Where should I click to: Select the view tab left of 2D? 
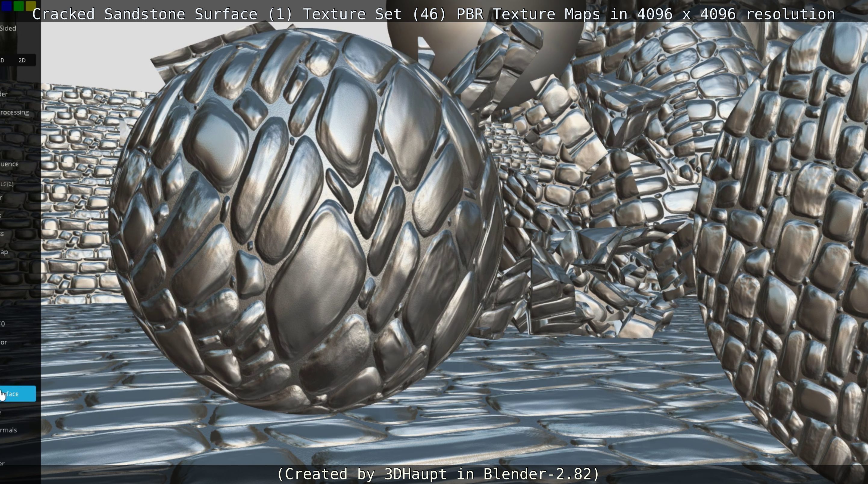(x=3, y=60)
